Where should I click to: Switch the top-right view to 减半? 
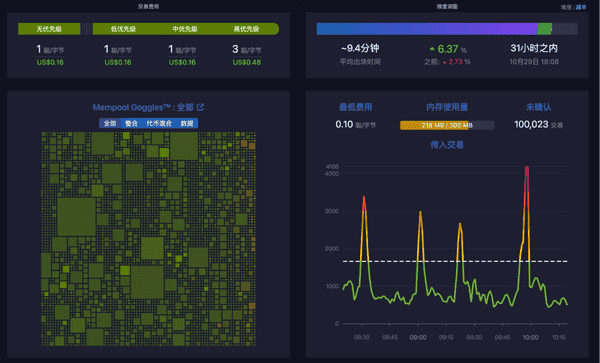point(581,7)
